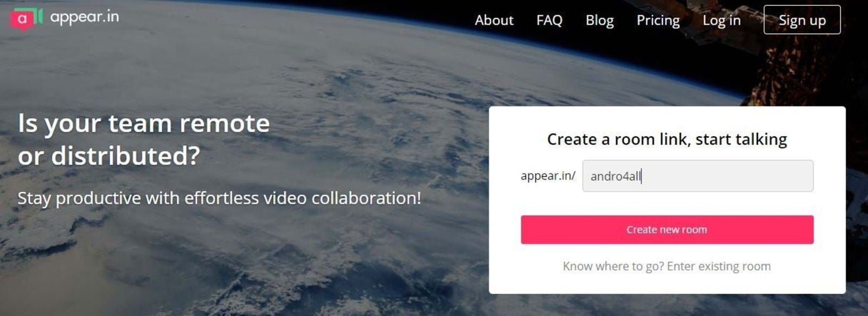Focus the room name input field

click(x=698, y=176)
